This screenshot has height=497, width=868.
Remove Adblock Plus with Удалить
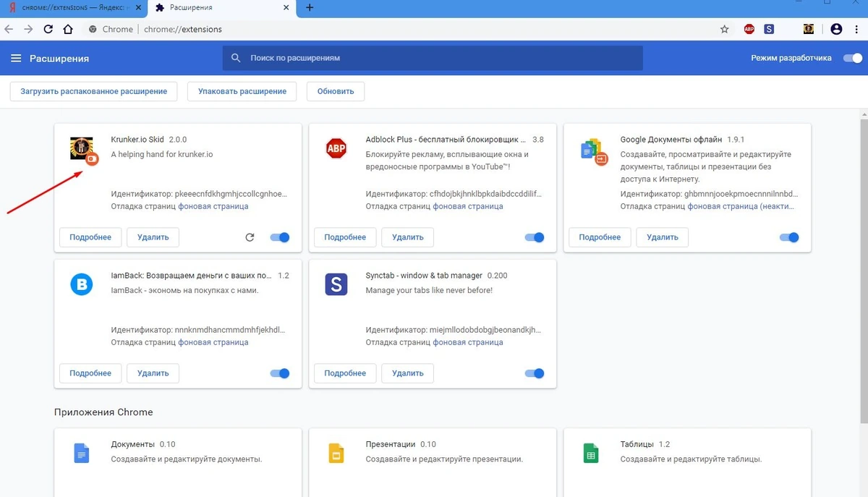tap(407, 237)
